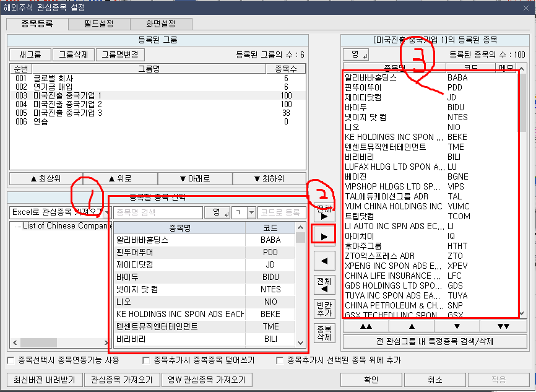
Task: Select 비리비리 BILI in stock selection table
Action: coord(204,339)
